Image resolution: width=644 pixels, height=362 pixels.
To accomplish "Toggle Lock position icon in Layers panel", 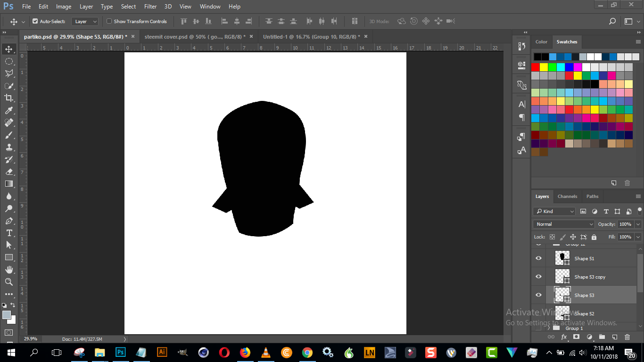I will (573, 237).
